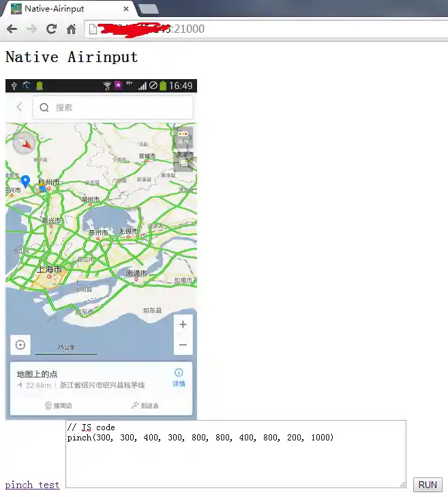This screenshot has height=497, width=448.
Task: Reload the page with the refresh icon
Action: click(51, 29)
